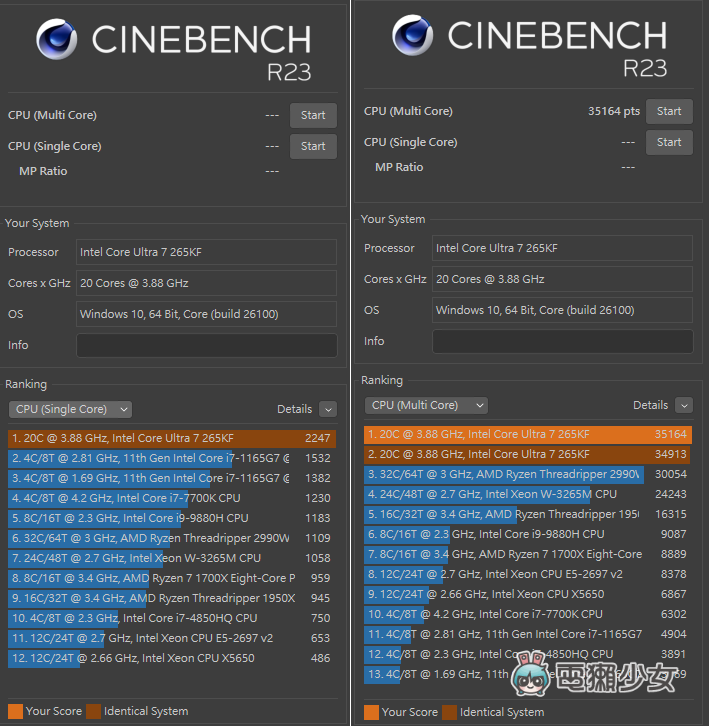Select the Threadripper 1950X row scoring 945
The width and height of the screenshot is (709, 726).
point(171,598)
